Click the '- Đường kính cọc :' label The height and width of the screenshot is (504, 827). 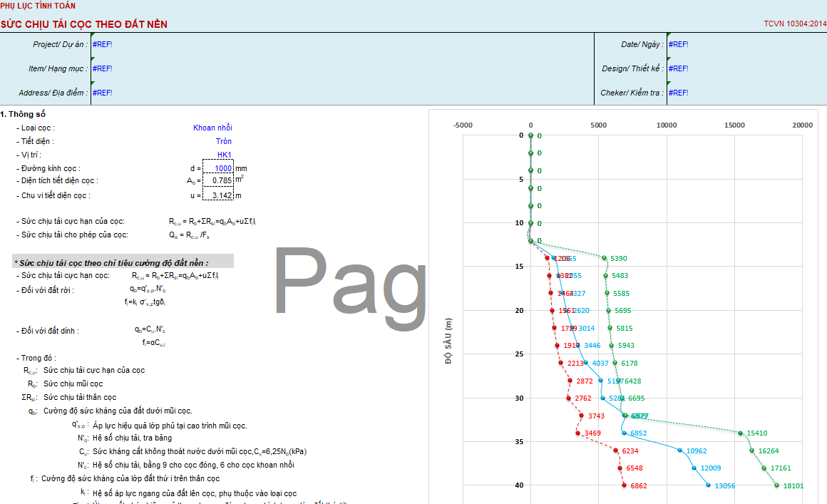pyautogui.click(x=48, y=168)
